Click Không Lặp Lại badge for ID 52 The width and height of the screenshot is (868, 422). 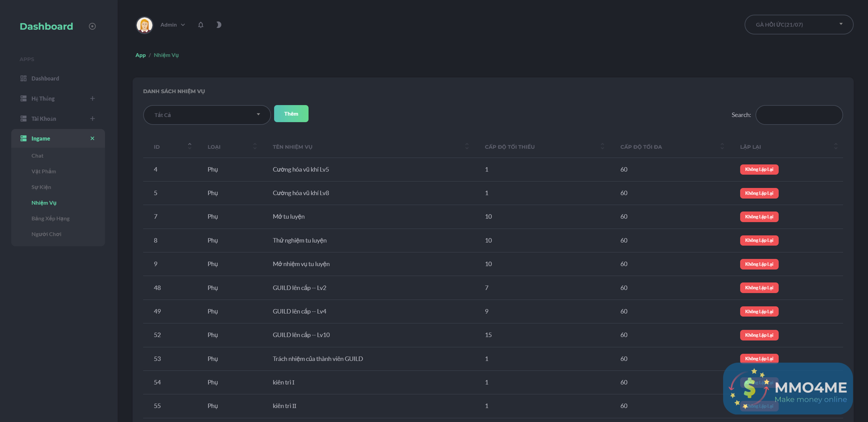759,335
